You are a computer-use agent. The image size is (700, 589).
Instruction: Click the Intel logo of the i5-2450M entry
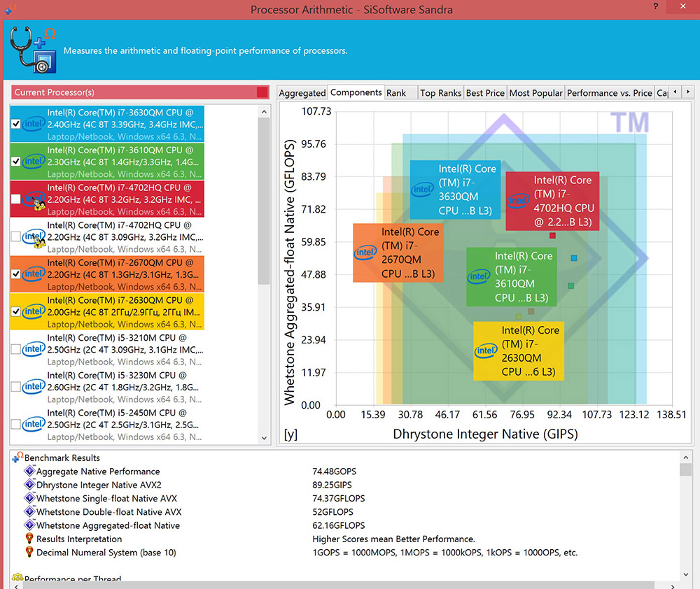point(34,424)
